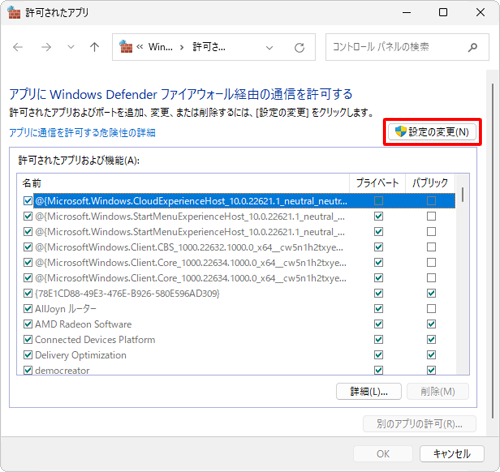Viewport: 500px width, 472px height.
Task: Select the Connected Devices Platform row text
Action: (95, 339)
